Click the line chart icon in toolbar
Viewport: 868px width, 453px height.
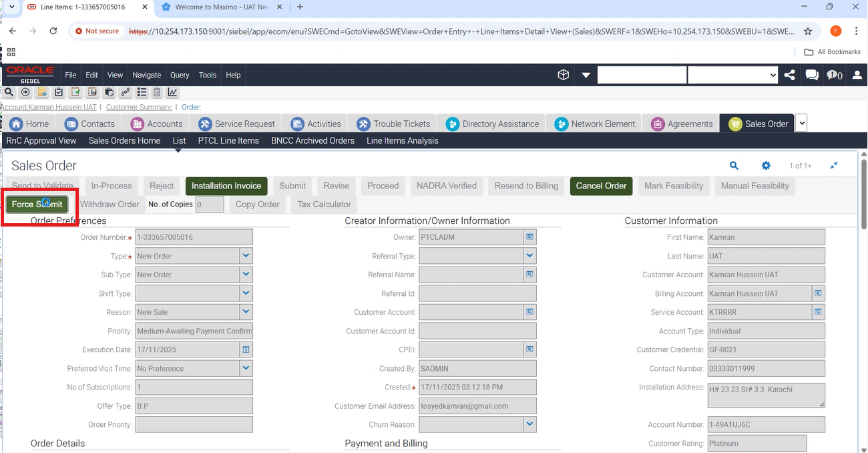pos(172,92)
